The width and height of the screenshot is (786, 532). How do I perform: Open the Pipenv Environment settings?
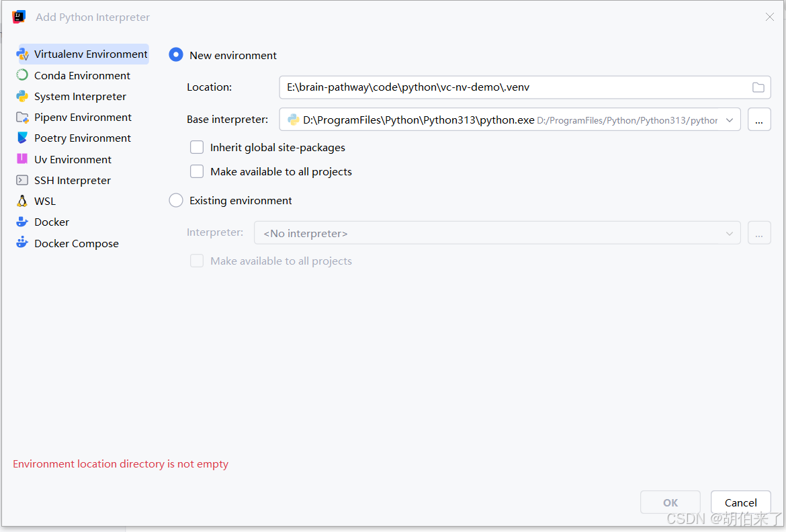[x=83, y=118]
